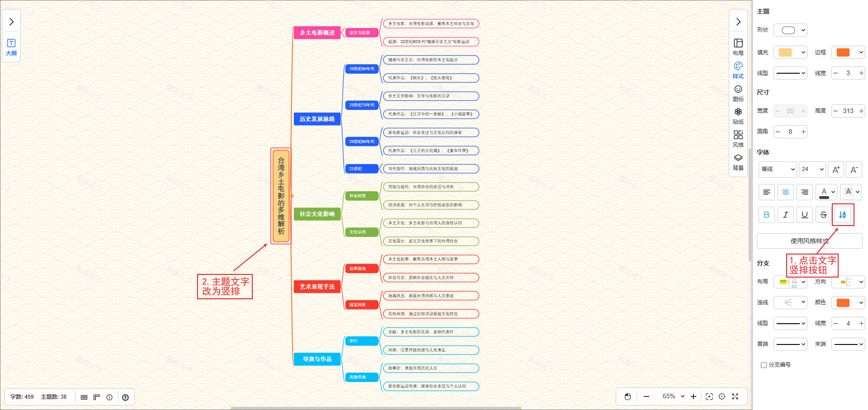Open the font size 24 dropdown

812,169
